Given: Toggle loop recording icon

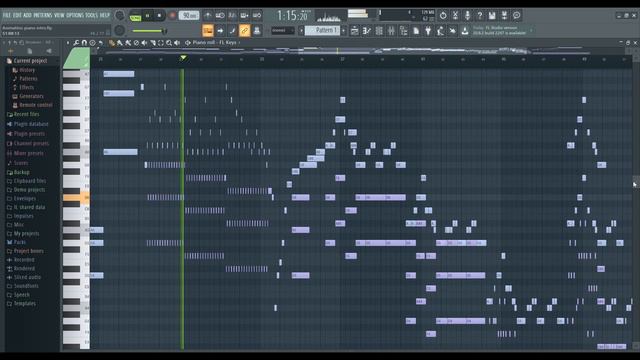Looking at the screenshot, I should coord(257,16).
